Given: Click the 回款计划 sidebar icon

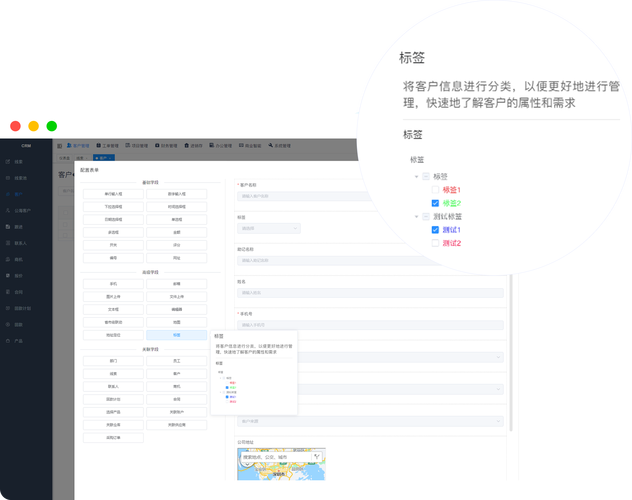Looking at the screenshot, I should point(8,308).
